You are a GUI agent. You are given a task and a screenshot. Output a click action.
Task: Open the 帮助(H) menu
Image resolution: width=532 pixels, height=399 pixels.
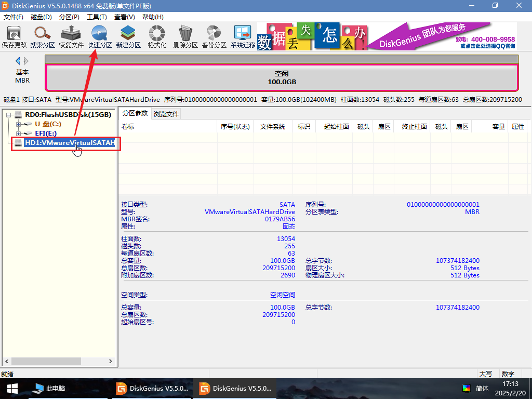(153, 17)
